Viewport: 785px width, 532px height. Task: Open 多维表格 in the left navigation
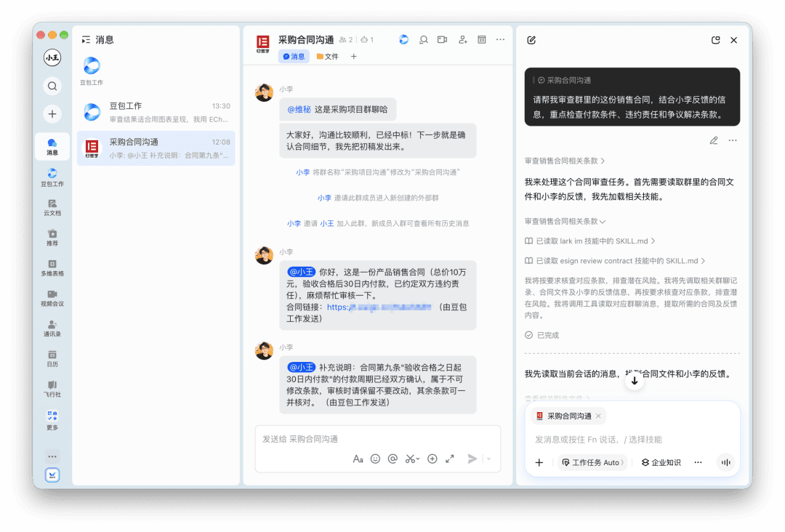[x=52, y=267]
